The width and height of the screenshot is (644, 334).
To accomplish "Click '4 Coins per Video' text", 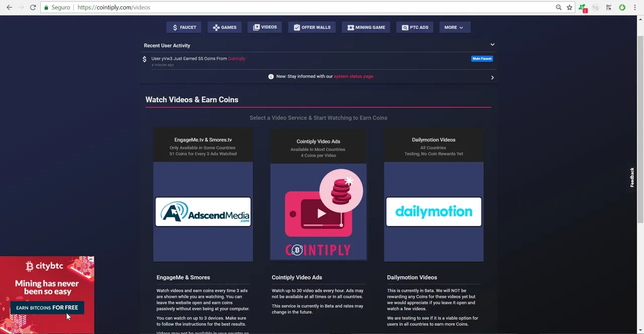I will [318, 155].
